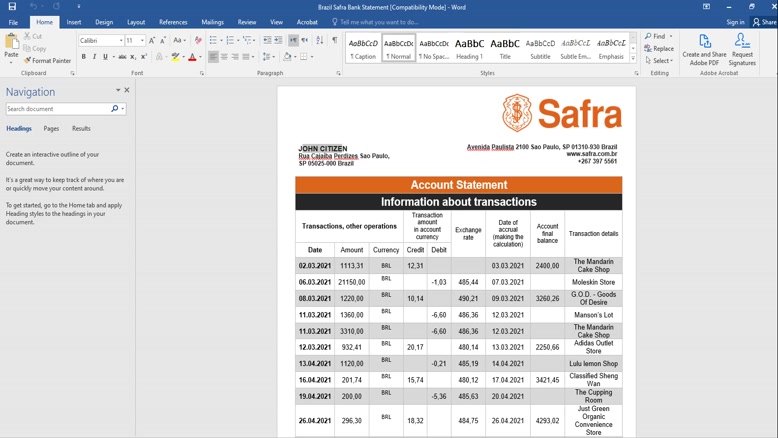The image size is (778, 438).
Task: Toggle bold formatting
Action: (84, 57)
